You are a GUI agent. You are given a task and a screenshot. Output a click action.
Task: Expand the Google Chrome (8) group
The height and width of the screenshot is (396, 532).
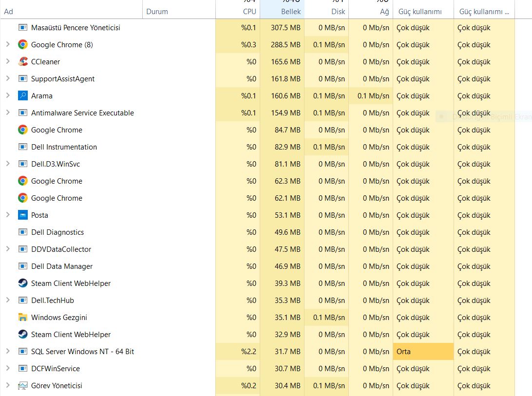point(8,45)
